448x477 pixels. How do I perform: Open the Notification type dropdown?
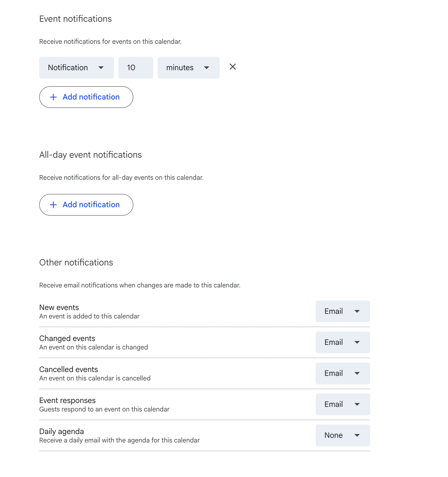76,68
